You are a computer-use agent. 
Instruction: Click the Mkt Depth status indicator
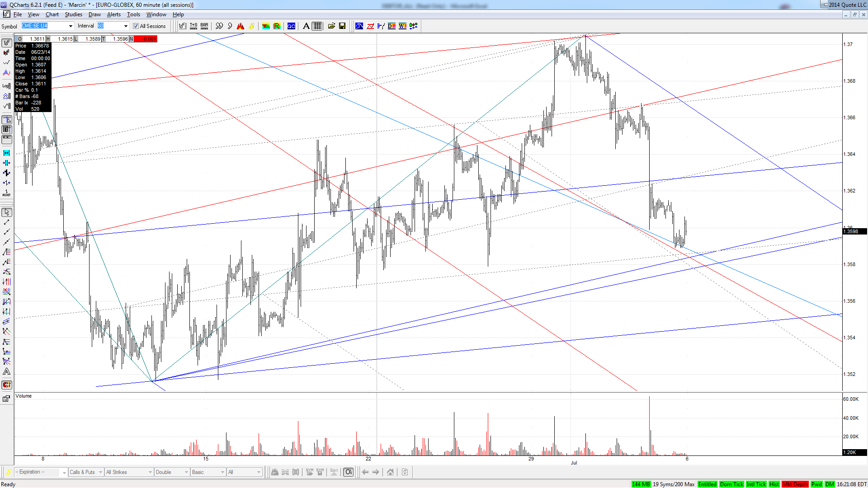click(795, 484)
